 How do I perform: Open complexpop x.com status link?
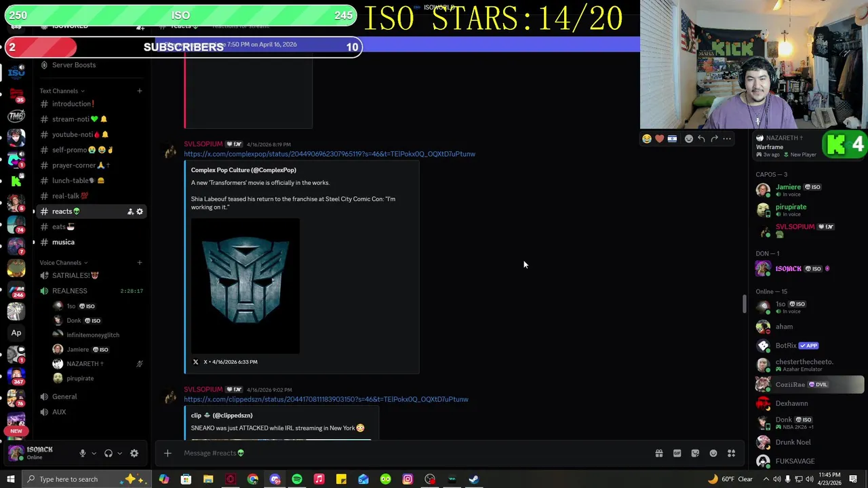[x=330, y=154]
